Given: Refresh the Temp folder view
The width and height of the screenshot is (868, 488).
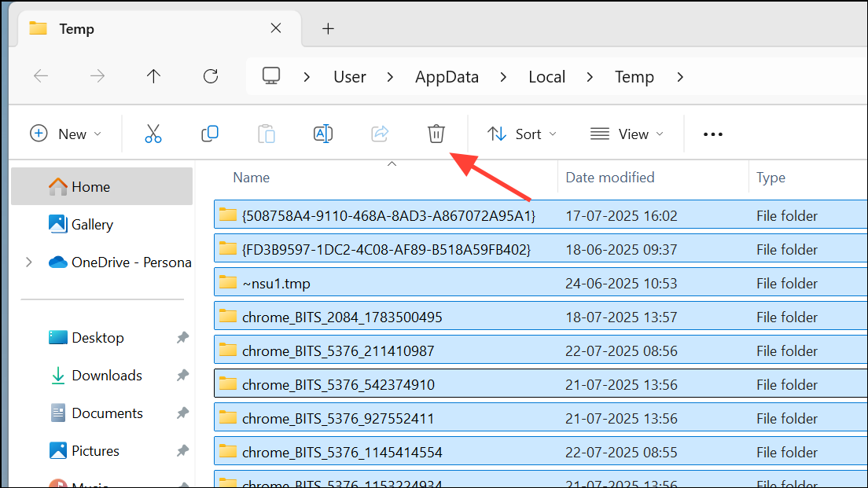Looking at the screenshot, I should click(210, 76).
